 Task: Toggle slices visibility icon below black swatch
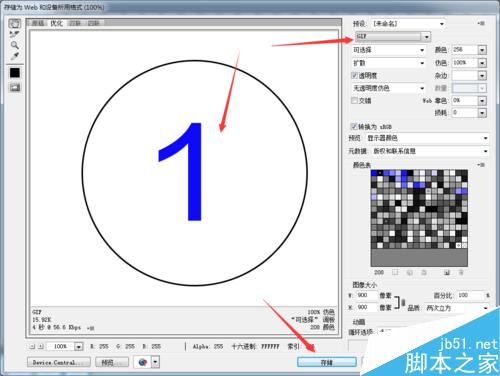tap(15, 87)
